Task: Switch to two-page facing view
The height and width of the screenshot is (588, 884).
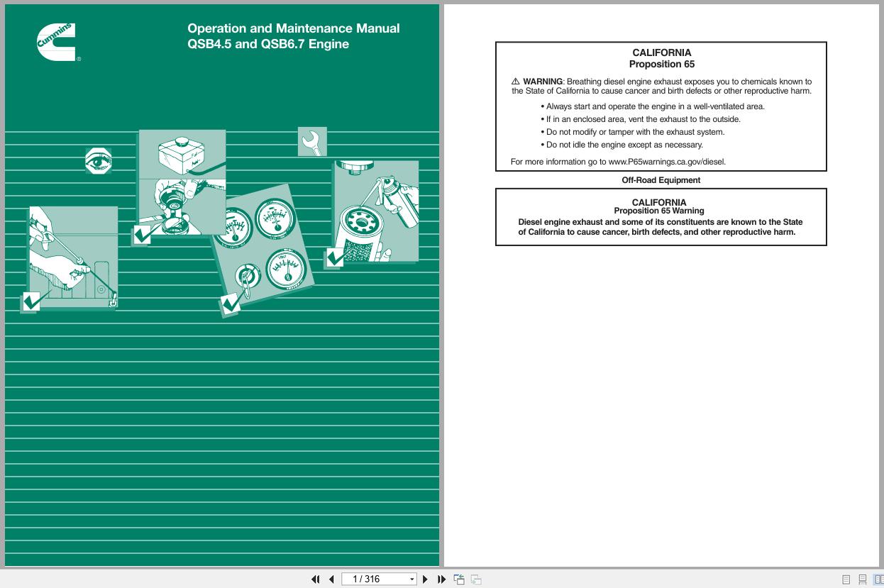Action: click(878, 579)
